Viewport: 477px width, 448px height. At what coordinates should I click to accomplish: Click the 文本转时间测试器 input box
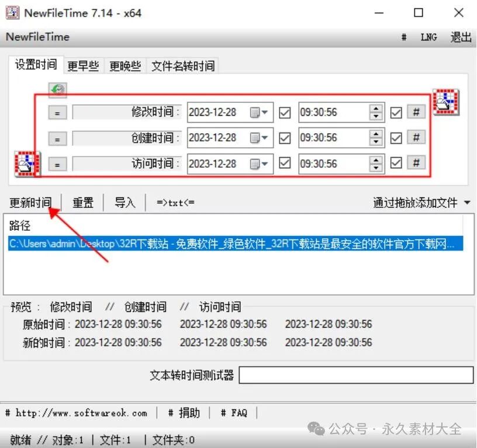(x=356, y=375)
